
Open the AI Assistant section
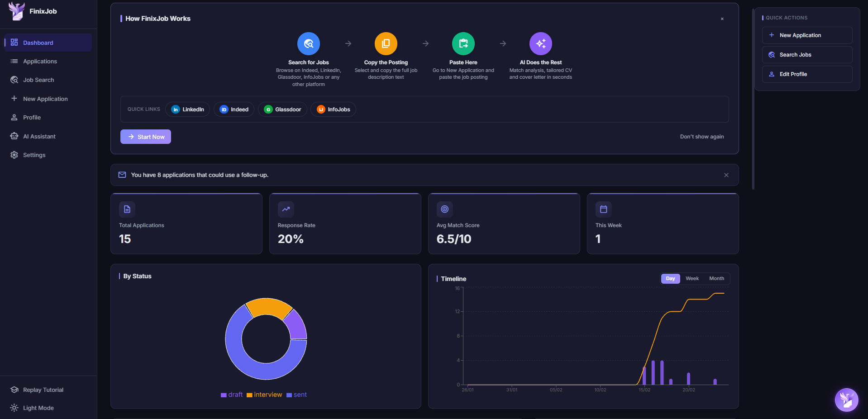pos(39,136)
